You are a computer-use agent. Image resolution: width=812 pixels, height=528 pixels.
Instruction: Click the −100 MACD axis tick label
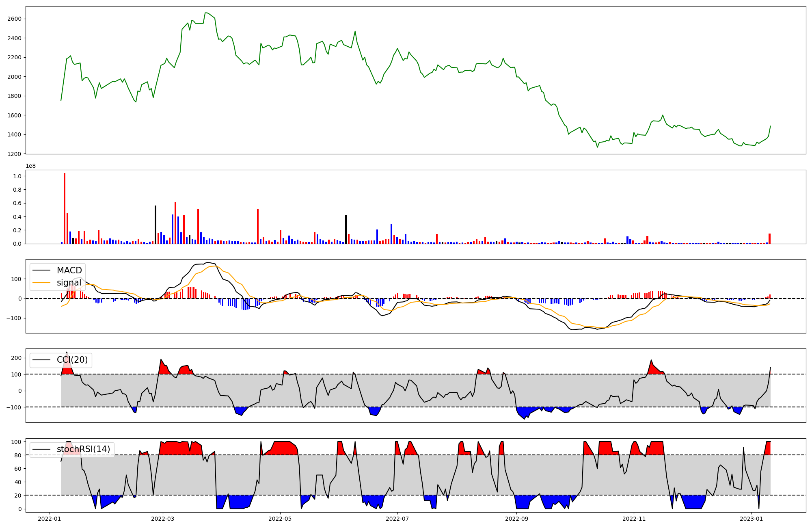13,318
